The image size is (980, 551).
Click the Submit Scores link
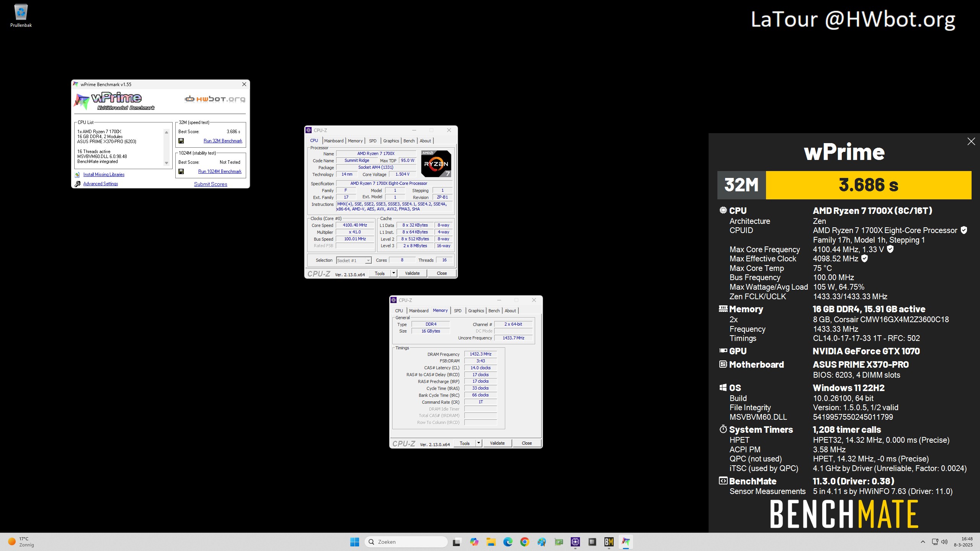(211, 184)
